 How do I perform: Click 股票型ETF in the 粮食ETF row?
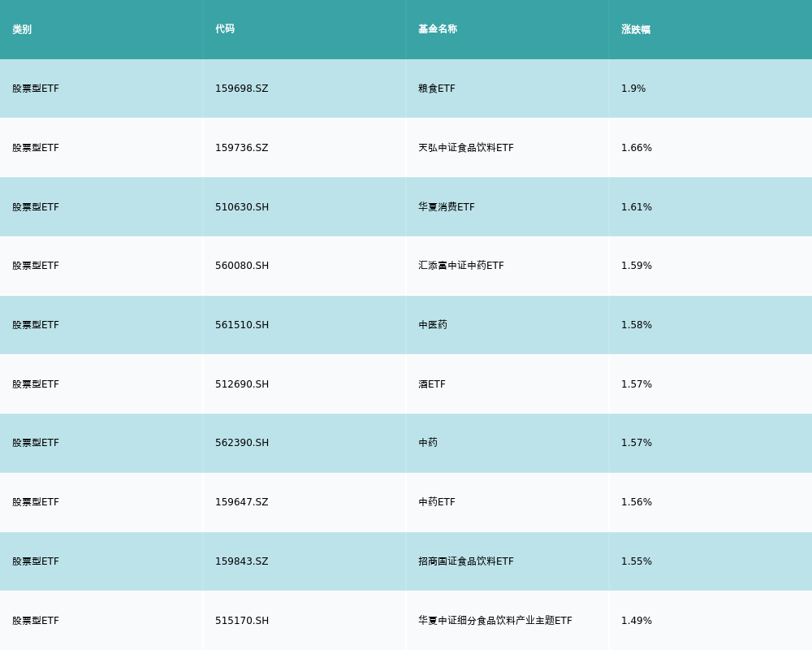(x=36, y=89)
